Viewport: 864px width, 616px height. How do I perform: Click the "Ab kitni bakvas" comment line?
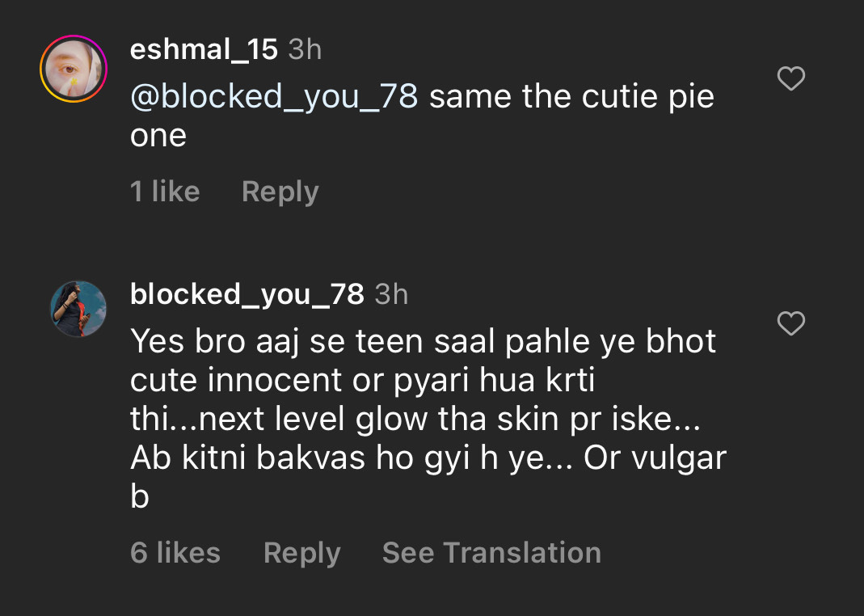pos(428,458)
